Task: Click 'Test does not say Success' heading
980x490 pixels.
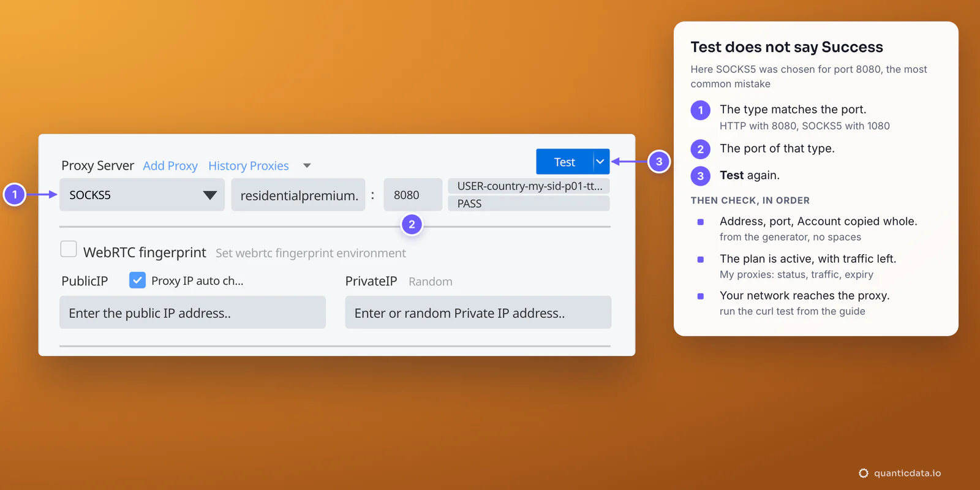Action: (786, 47)
